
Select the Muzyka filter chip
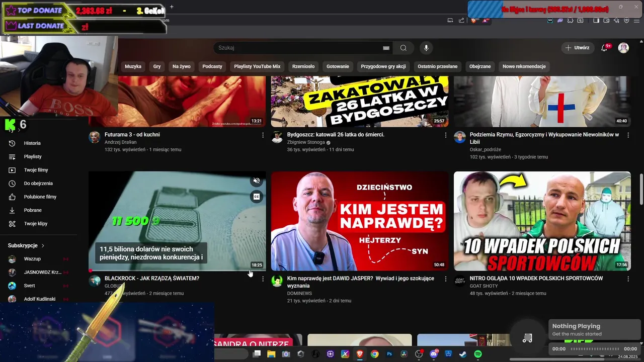[133, 66]
